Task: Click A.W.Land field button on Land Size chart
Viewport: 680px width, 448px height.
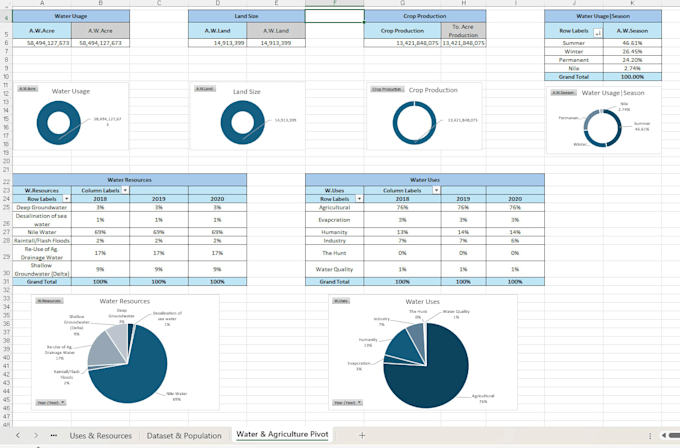Action: pos(205,88)
